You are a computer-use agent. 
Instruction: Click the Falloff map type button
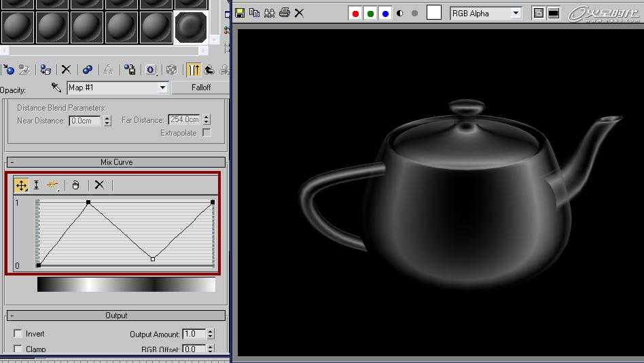point(200,88)
